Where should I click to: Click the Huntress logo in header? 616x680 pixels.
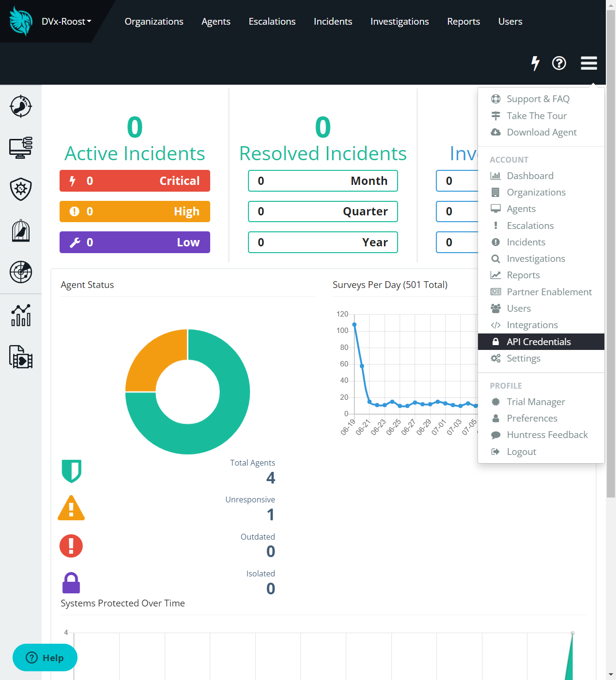click(21, 21)
